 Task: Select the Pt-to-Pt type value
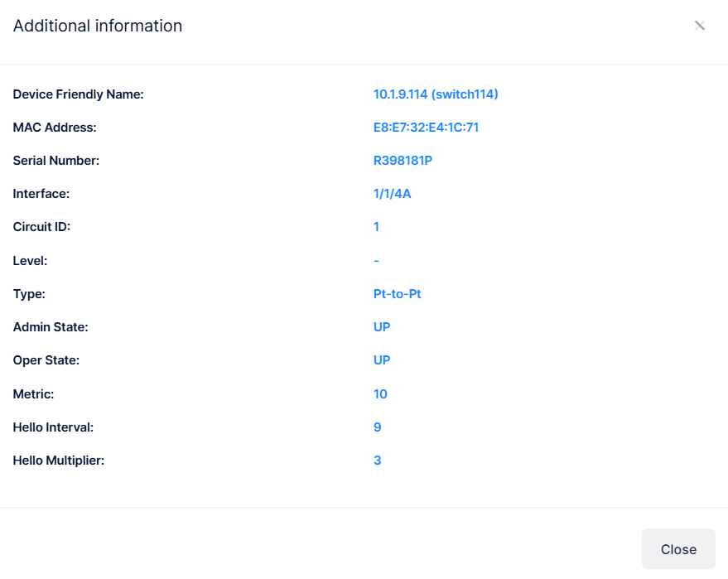coord(396,293)
